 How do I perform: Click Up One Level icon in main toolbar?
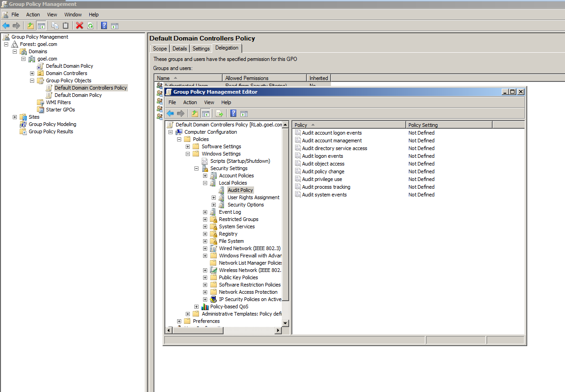31,25
